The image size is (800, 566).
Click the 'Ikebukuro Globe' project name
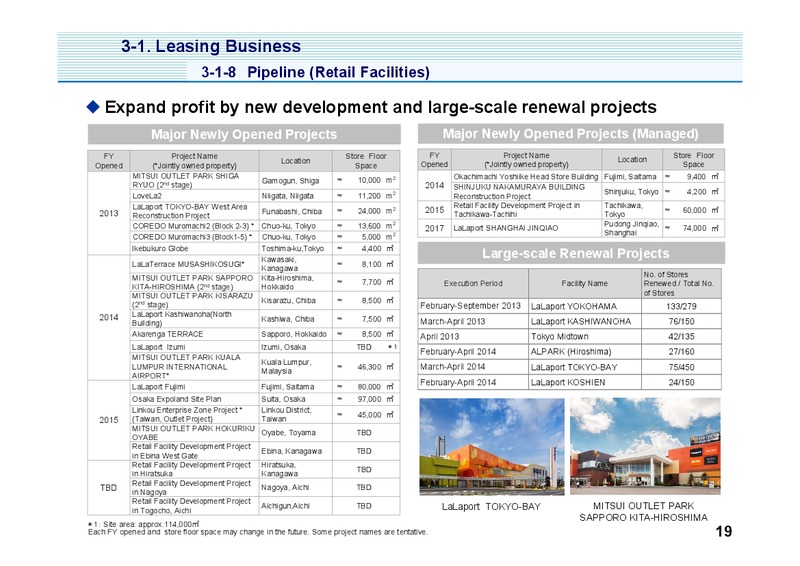pos(160,249)
